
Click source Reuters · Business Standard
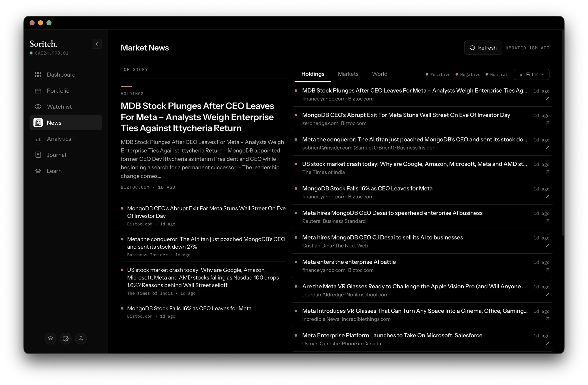tap(334, 221)
